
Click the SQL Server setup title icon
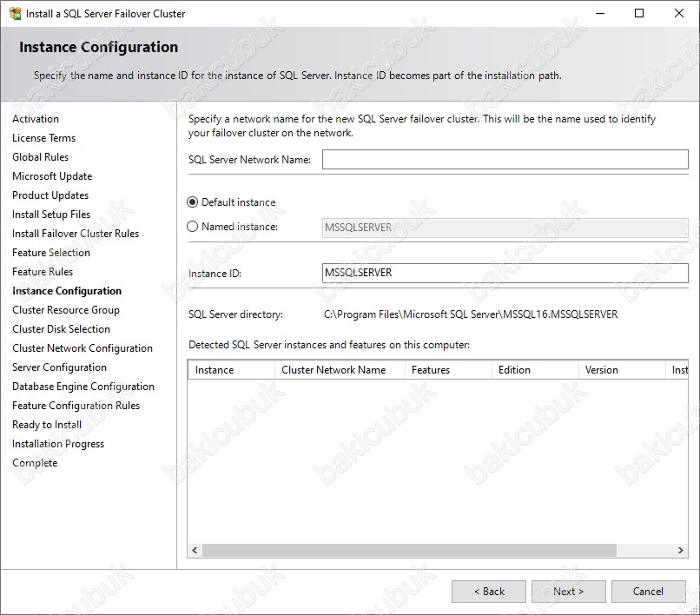coord(15,13)
